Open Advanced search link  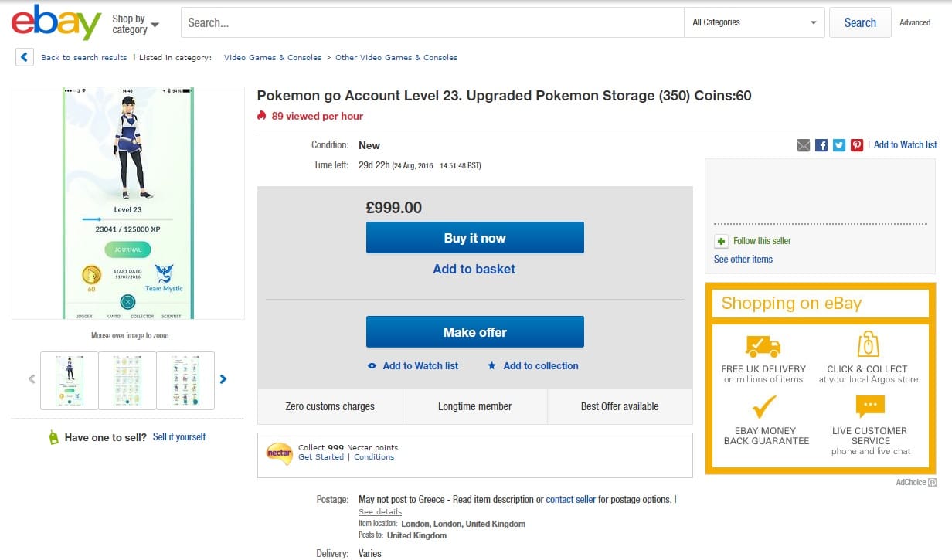pos(915,23)
